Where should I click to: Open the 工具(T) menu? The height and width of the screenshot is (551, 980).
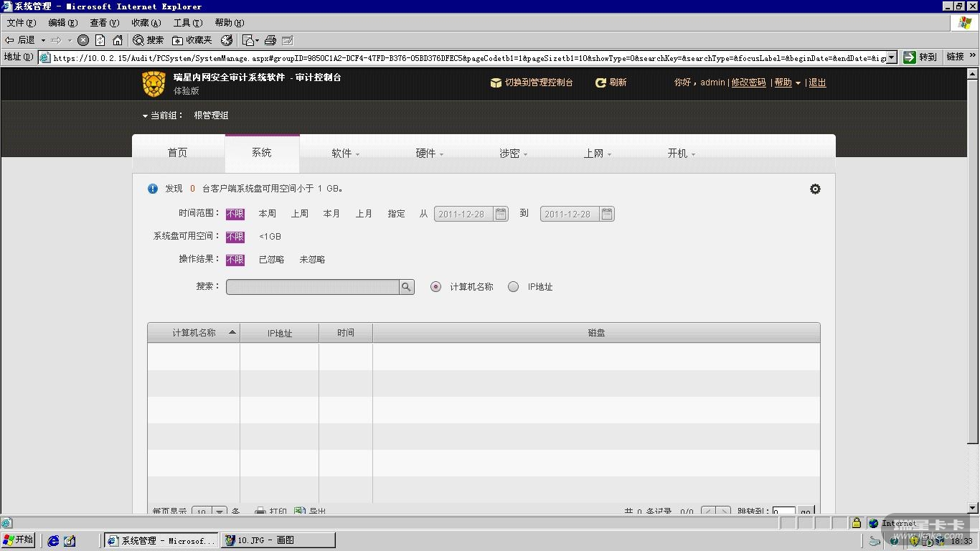click(187, 23)
